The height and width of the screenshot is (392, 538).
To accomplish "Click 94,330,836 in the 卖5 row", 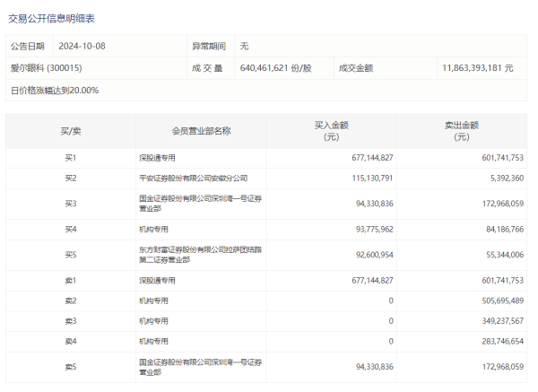I will coord(375,367).
